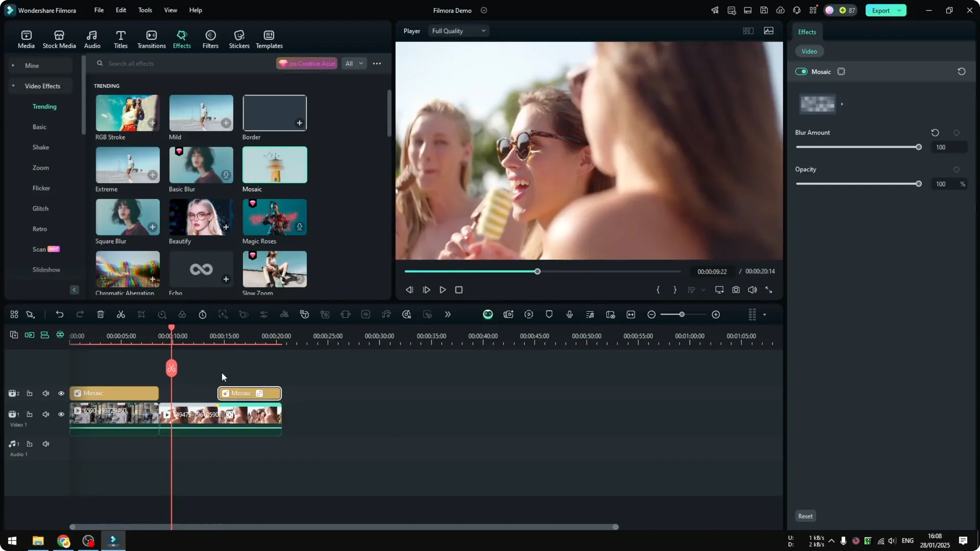Viewport: 980px width, 551px height.
Task: Open the Transitions panel
Action: [x=151, y=39]
